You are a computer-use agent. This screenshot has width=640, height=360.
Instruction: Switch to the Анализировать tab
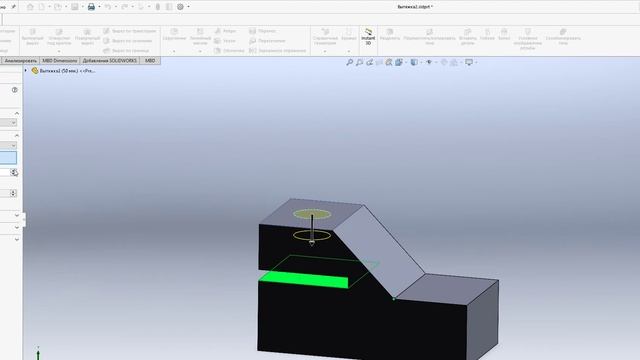[x=20, y=60]
